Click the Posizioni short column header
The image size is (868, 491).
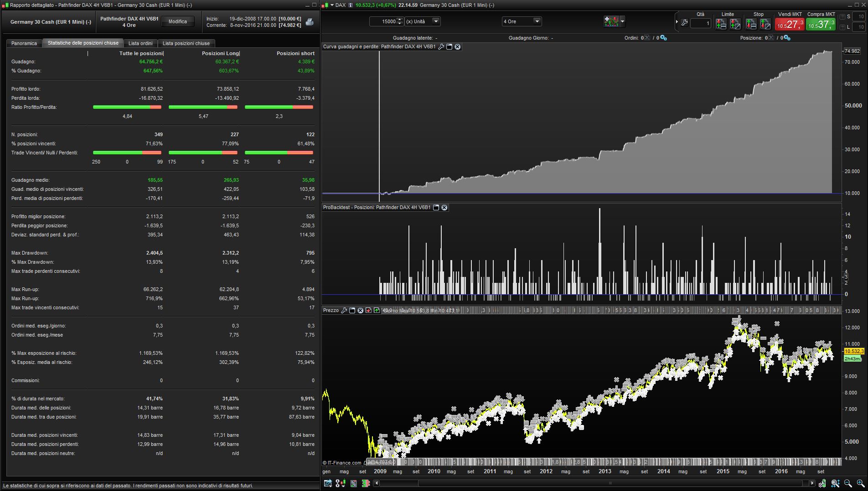pos(295,53)
